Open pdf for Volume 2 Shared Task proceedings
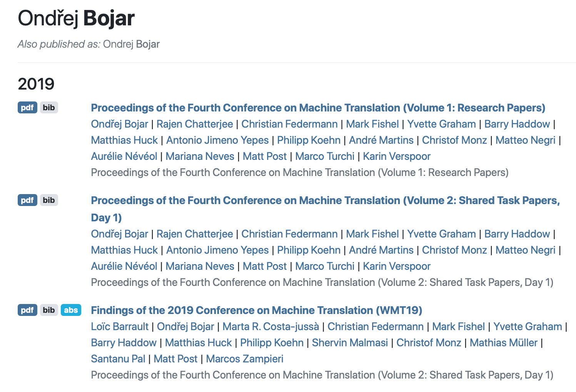The height and width of the screenshot is (392, 576). [x=27, y=200]
